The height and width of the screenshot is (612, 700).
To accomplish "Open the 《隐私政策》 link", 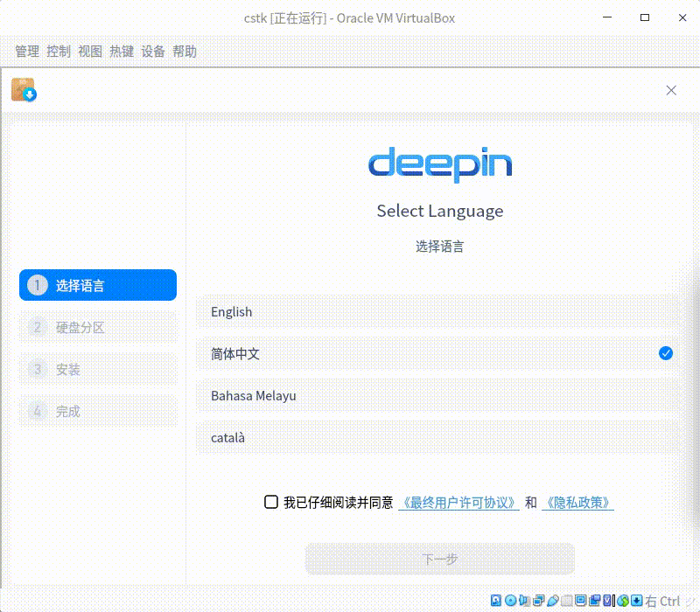I will (578, 502).
